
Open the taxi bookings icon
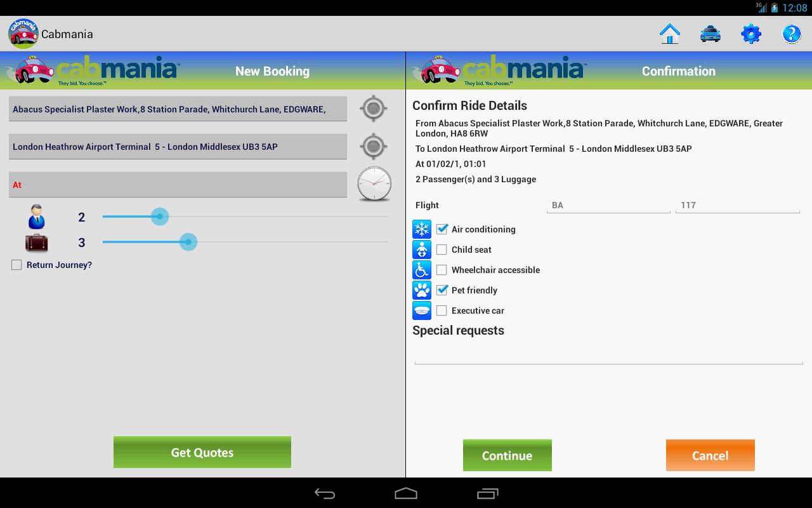point(710,34)
